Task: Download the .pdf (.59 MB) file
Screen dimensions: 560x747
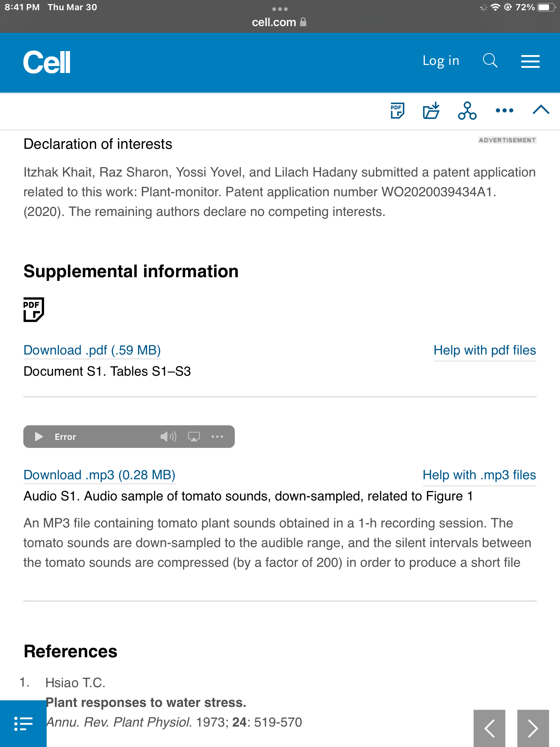Action: click(x=92, y=350)
